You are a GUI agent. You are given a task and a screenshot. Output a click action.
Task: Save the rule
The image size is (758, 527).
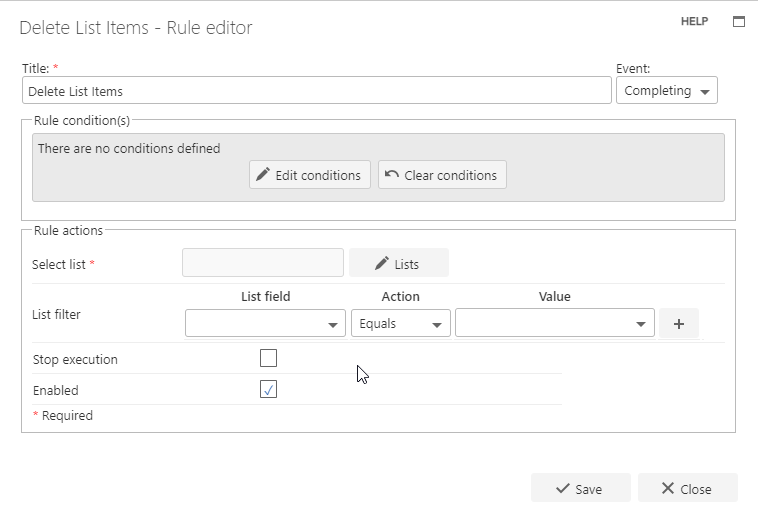[581, 488]
